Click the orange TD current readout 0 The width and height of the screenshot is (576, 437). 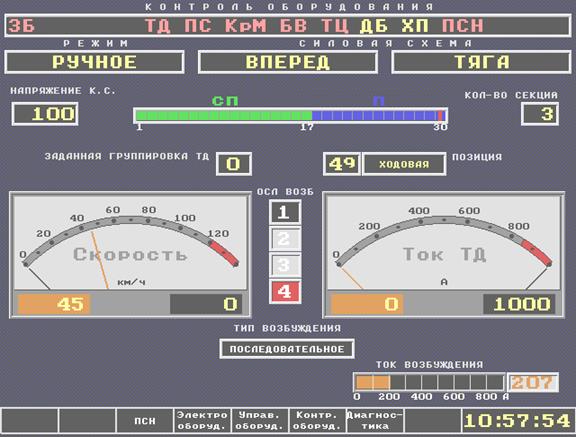(x=367, y=304)
